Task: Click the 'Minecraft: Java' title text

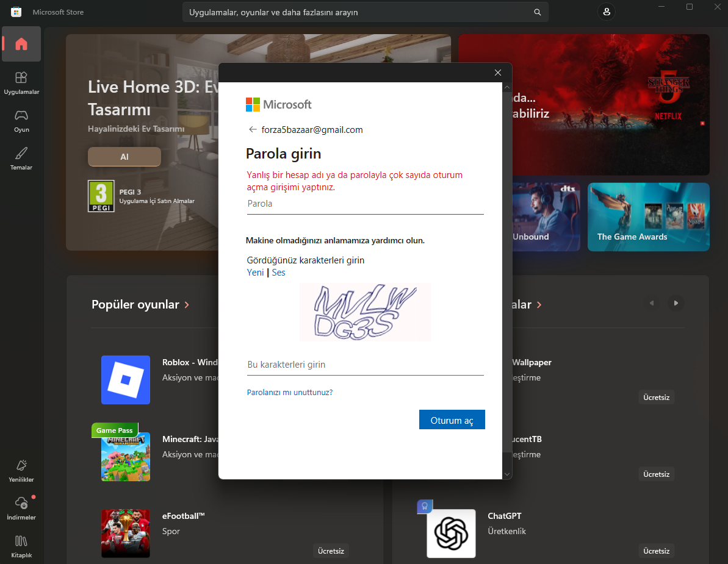Action: pos(190,439)
